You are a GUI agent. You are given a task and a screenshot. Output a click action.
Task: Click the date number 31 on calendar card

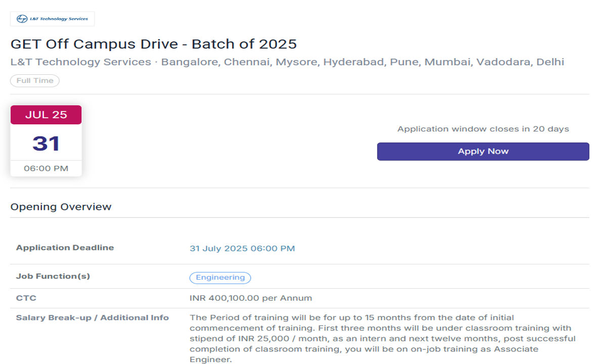coord(46,144)
